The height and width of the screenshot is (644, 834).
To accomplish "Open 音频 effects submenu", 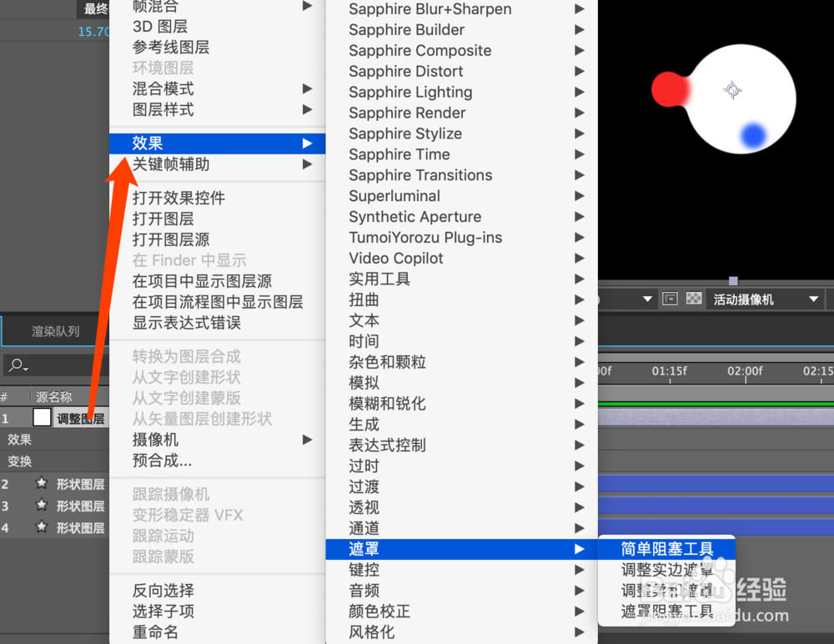I will pyautogui.click(x=462, y=591).
